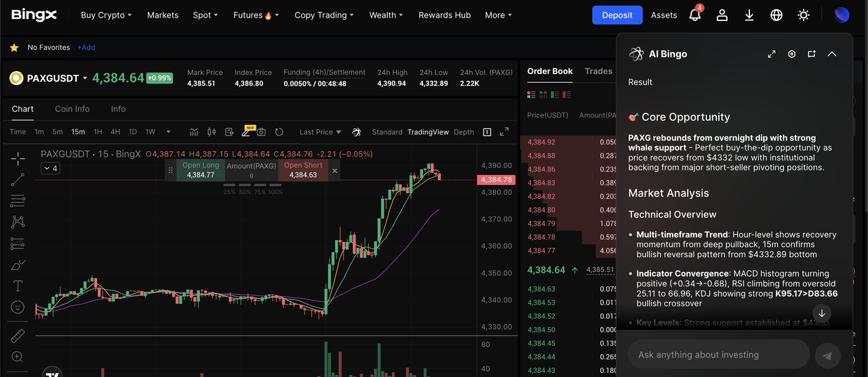Select the ruler measure tool
This screenshot has height=377, width=868.
[x=18, y=336]
